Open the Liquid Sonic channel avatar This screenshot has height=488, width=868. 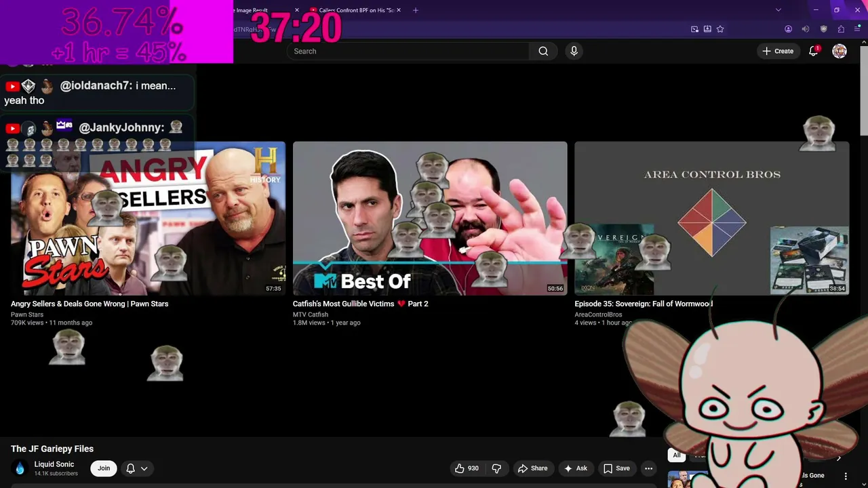tap(20, 468)
